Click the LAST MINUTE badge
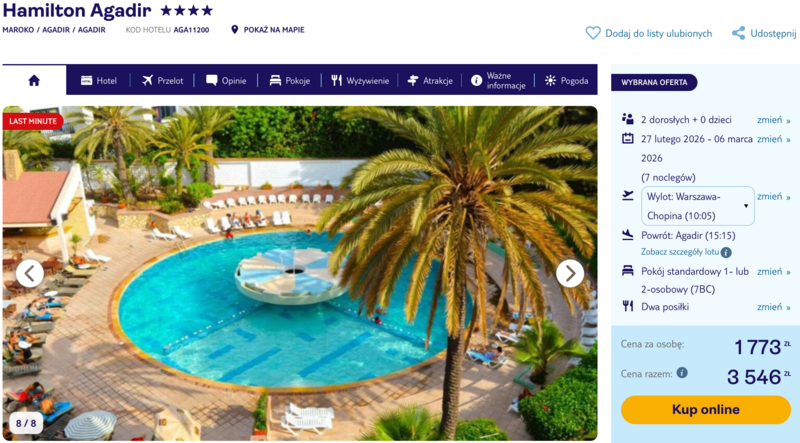This screenshot has width=800, height=443. point(33,121)
